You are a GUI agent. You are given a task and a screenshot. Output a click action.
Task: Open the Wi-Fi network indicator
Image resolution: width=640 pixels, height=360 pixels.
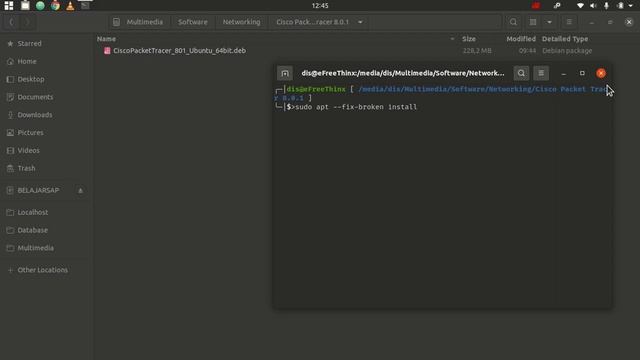tap(580, 6)
